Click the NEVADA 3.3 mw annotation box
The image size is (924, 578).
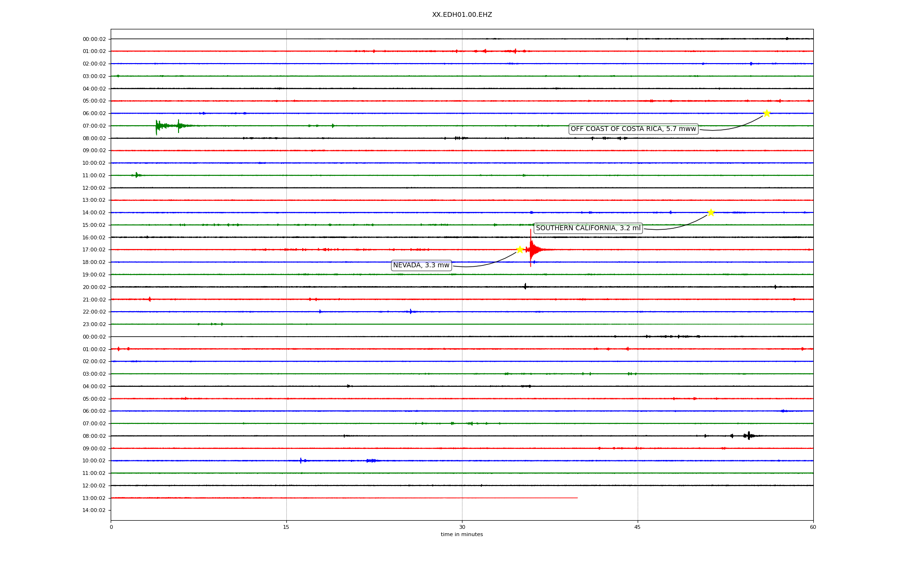pos(421,265)
